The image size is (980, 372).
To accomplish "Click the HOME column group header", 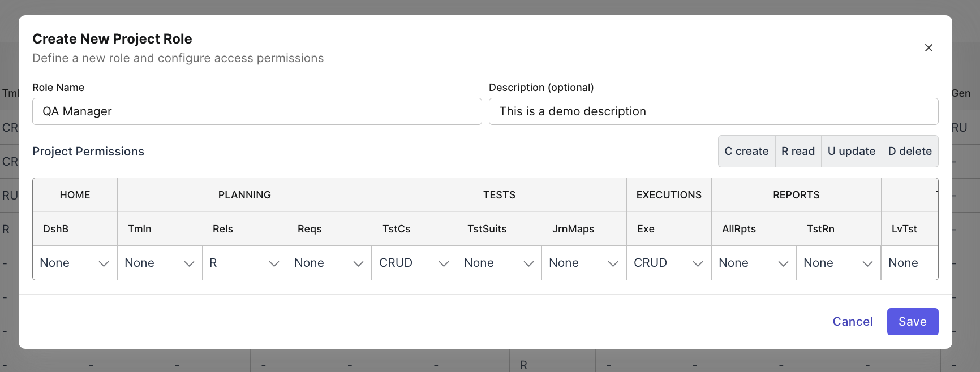I will 75,195.
